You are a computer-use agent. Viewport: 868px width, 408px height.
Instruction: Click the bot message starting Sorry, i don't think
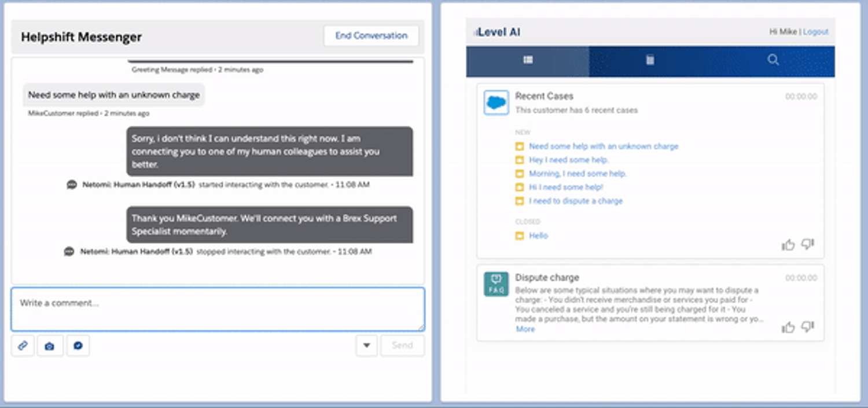(270, 151)
